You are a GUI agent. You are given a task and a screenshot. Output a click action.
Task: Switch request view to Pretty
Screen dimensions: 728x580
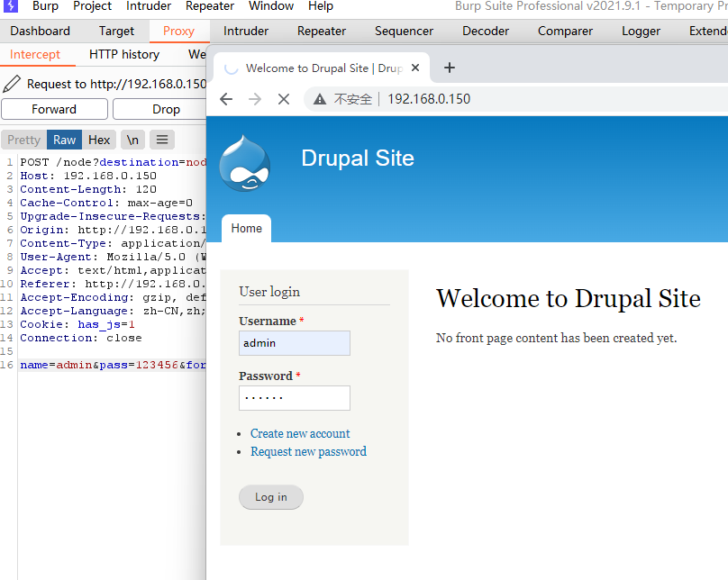pos(23,140)
